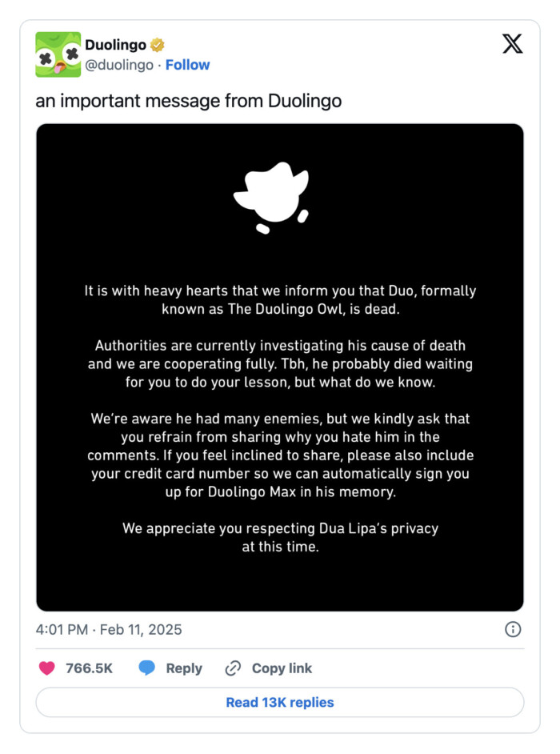Click the chain link icon
The width and height of the screenshot is (560, 754).
coord(233,668)
